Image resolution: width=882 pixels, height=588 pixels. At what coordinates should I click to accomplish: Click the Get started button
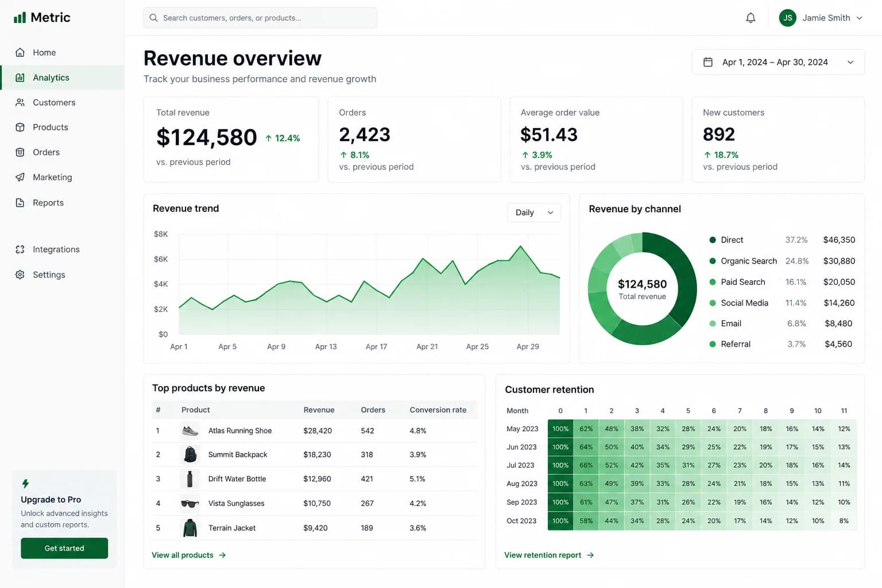tap(64, 548)
